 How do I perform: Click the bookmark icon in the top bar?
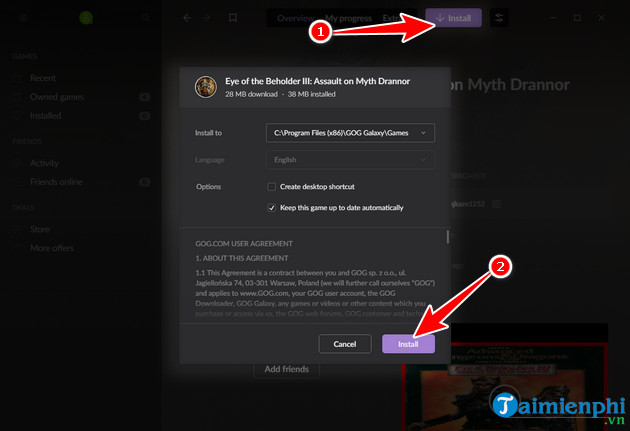pyautogui.click(x=233, y=18)
